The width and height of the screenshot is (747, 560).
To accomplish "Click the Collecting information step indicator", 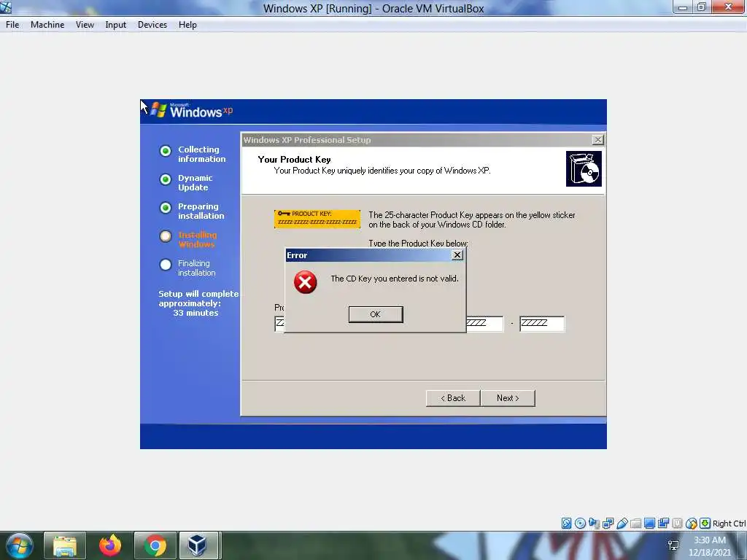I will [166, 151].
